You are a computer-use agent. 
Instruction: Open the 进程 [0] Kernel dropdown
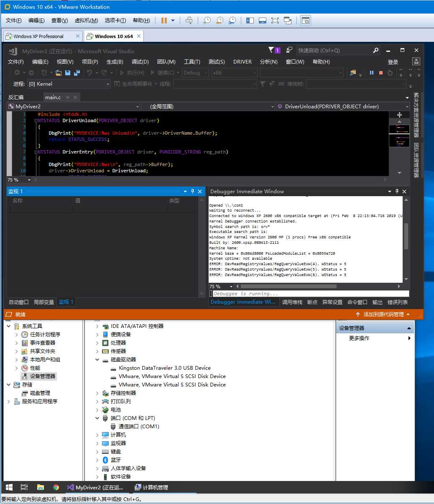[69, 84]
